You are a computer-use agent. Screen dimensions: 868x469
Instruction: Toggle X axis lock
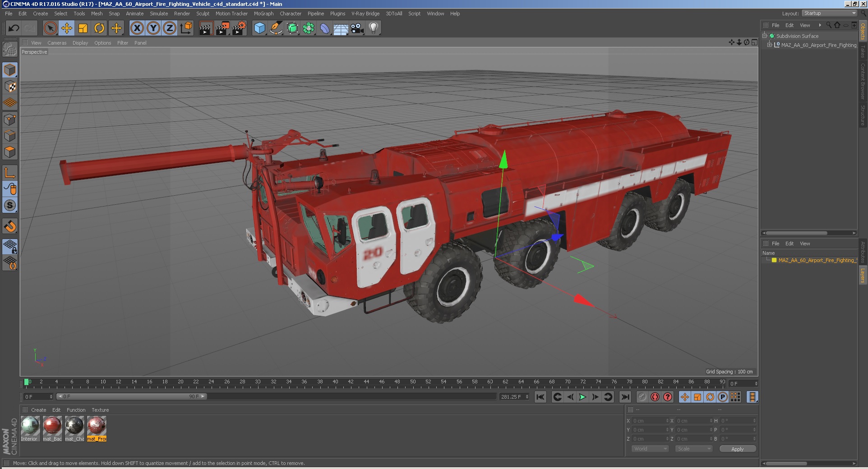[x=137, y=28]
